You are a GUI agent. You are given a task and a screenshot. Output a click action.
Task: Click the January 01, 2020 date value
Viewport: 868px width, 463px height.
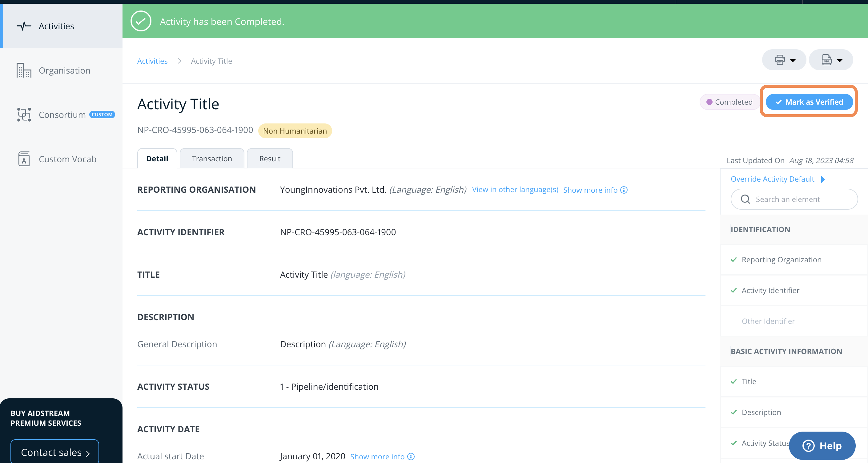coord(312,456)
